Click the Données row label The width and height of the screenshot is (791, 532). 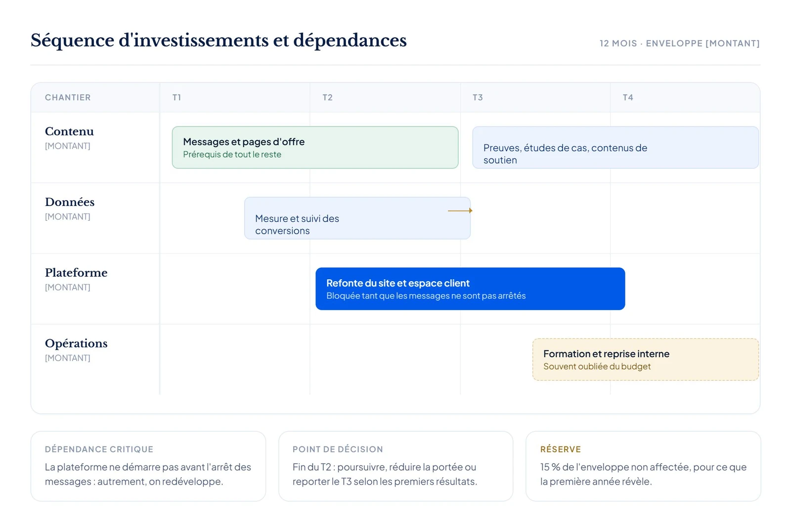point(70,202)
